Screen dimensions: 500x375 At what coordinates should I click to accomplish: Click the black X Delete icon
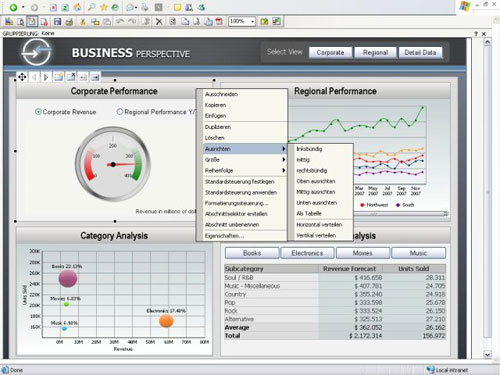tap(159, 22)
